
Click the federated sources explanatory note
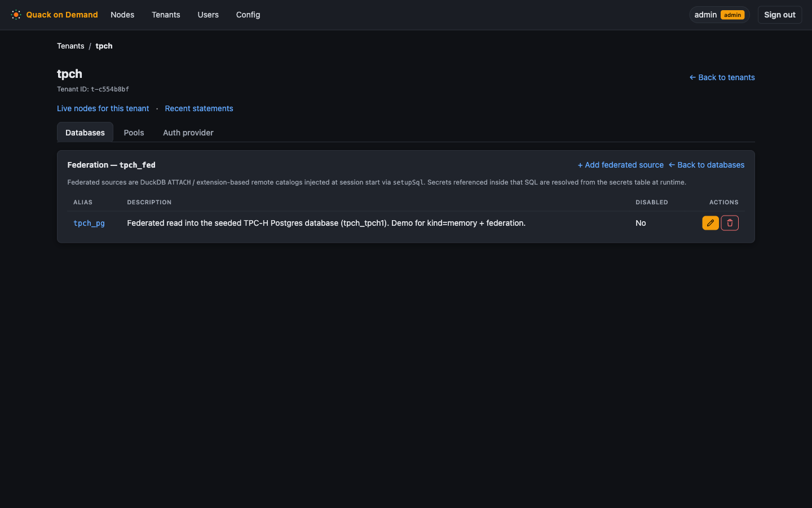click(377, 182)
